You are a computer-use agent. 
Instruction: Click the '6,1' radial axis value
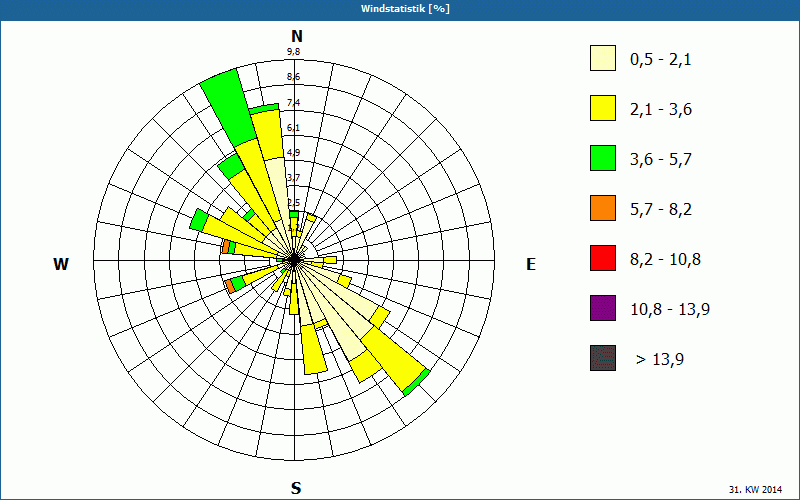293,128
